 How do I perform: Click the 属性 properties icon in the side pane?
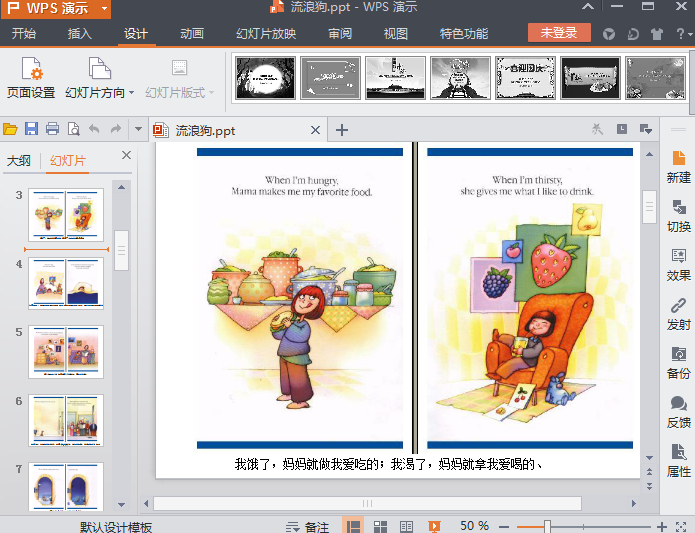coord(679,461)
